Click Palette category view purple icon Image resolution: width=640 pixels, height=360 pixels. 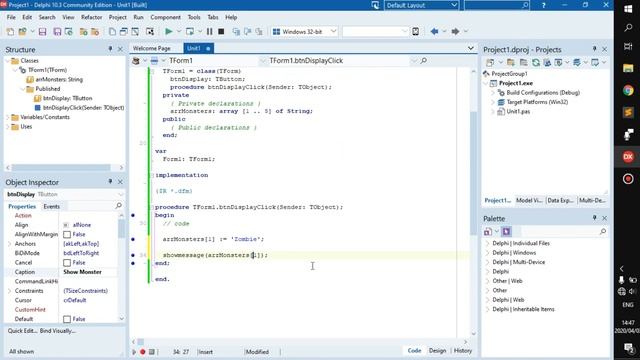pos(507,231)
